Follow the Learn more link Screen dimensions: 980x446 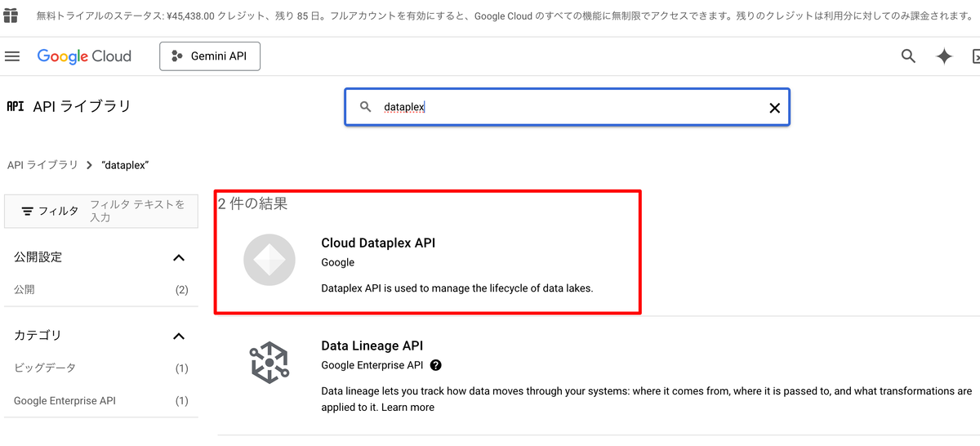[408, 407]
